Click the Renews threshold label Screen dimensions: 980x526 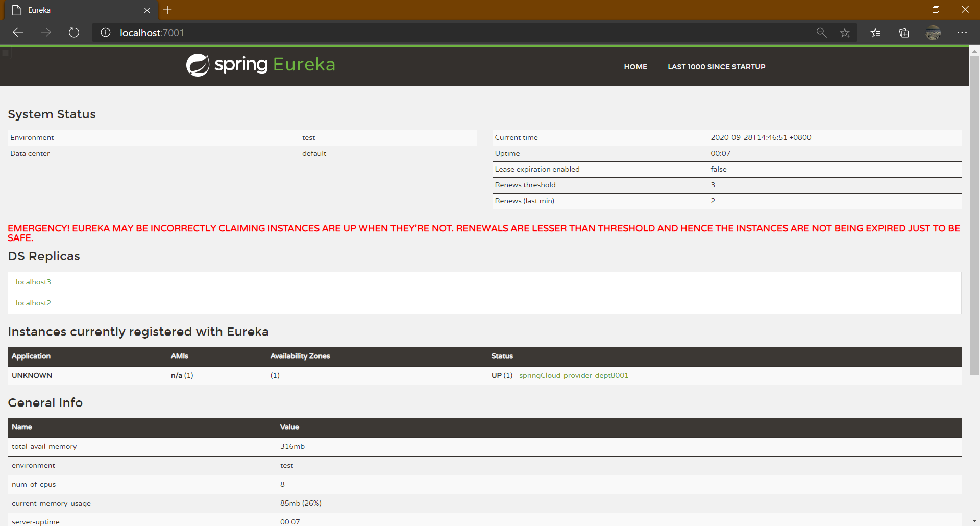[525, 185]
